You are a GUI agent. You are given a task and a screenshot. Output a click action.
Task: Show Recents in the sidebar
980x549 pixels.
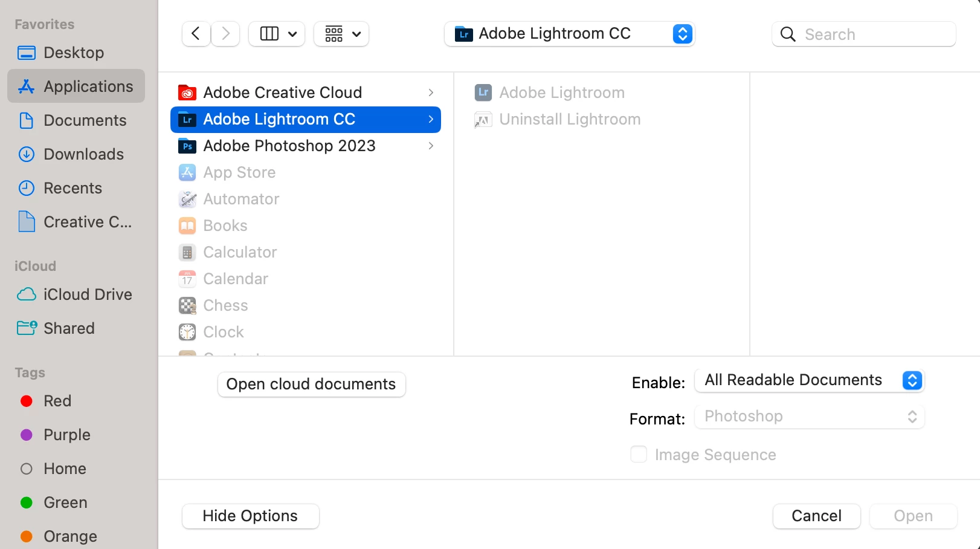[x=76, y=188]
